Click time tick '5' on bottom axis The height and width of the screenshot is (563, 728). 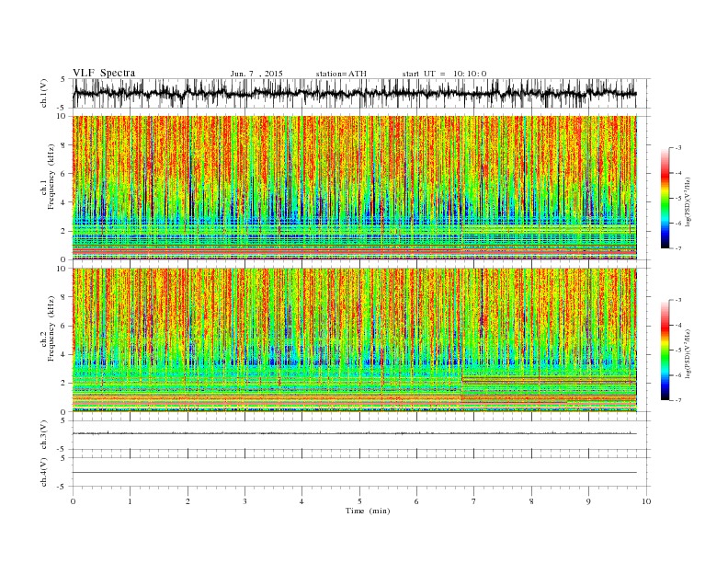359,501
